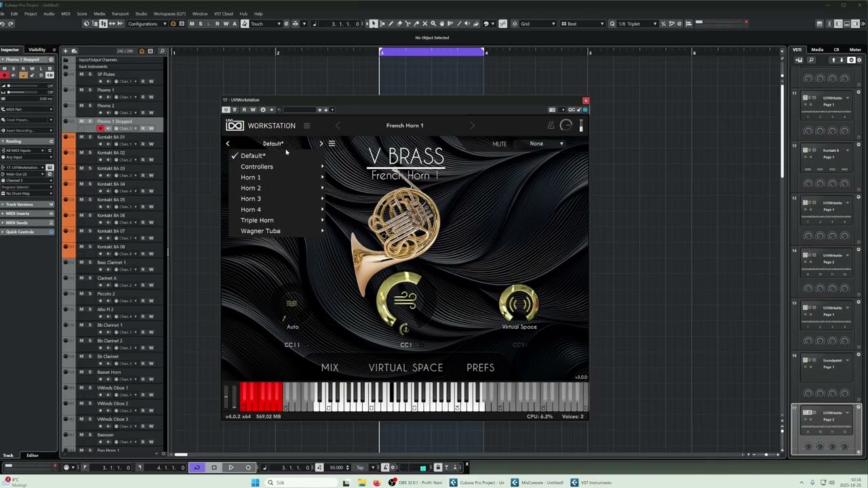Viewport: 868px width, 488px height.
Task: Click the Auto vibrato icon
Action: point(292,304)
